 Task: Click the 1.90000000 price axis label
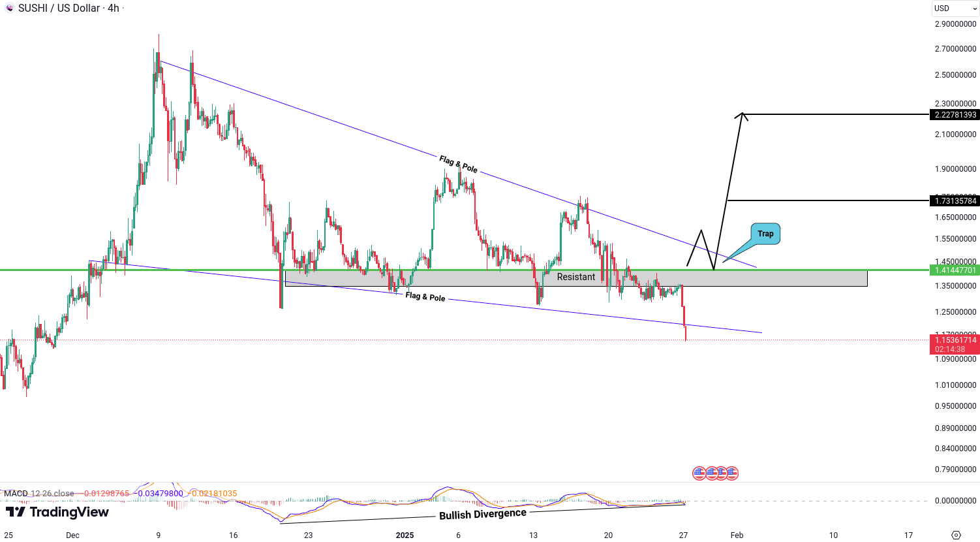pos(955,169)
